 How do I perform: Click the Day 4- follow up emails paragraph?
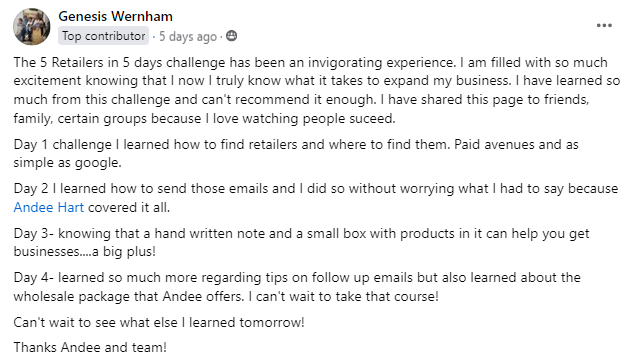point(297,287)
